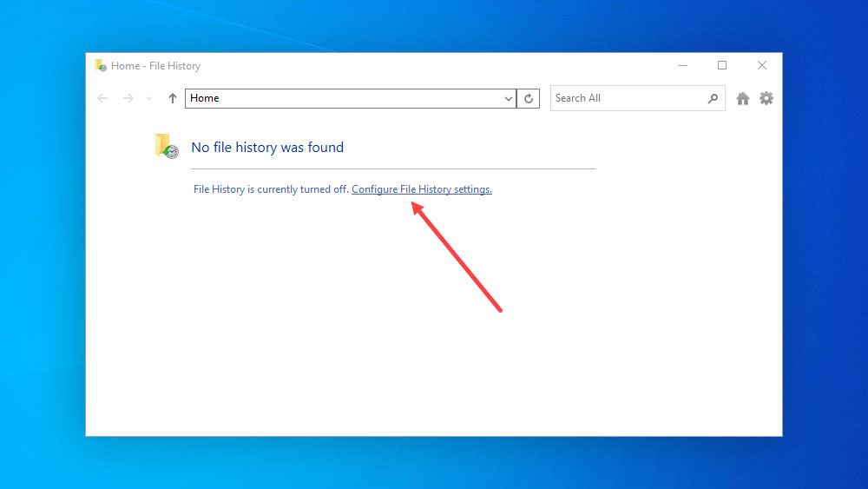Go up one folder level

tap(172, 98)
